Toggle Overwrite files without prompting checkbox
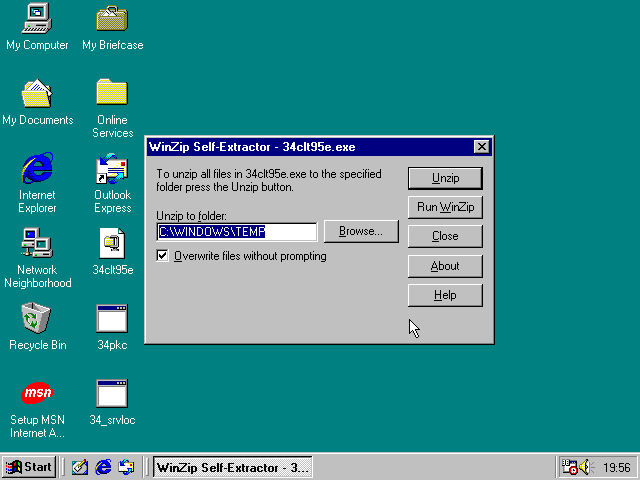640x480 pixels. point(162,256)
